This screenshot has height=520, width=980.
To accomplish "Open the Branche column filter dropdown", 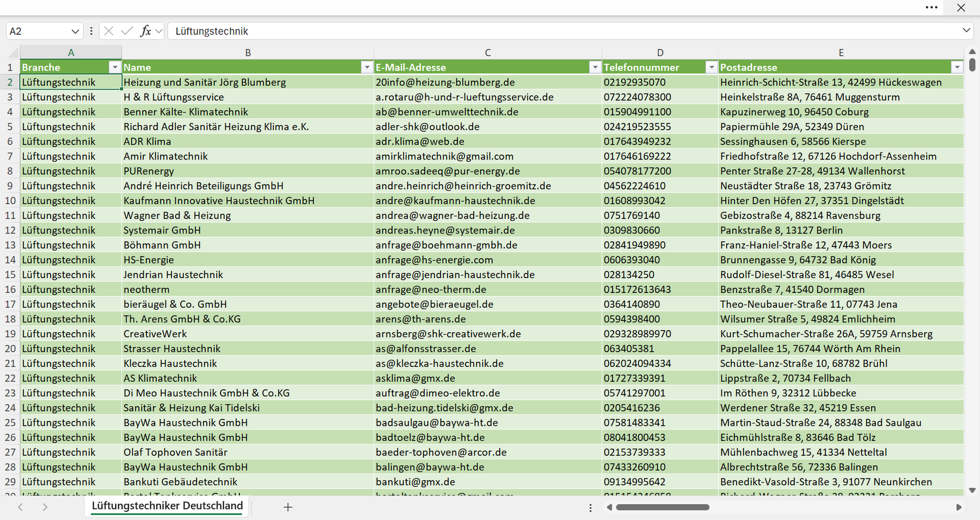I will point(114,68).
